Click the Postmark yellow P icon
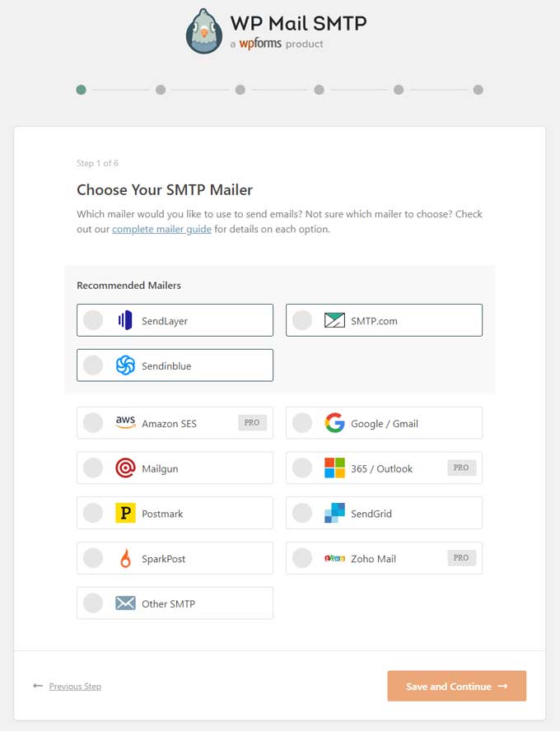The image size is (560, 731). (x=125, y=513)
